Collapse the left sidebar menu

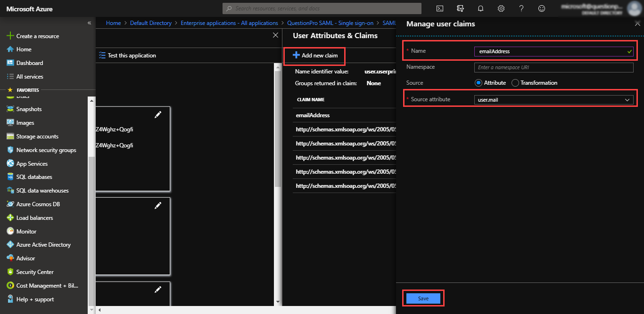point(89,23)
